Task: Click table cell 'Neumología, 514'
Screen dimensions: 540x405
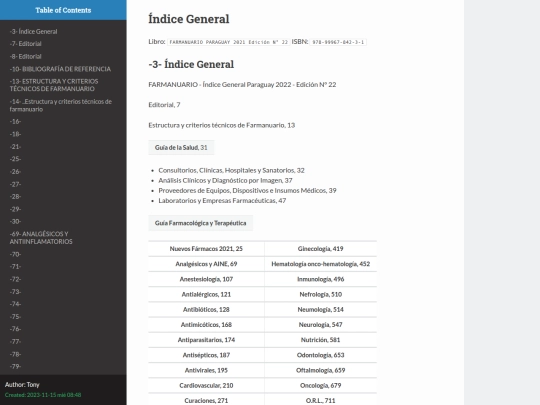Action: (321, 309)
